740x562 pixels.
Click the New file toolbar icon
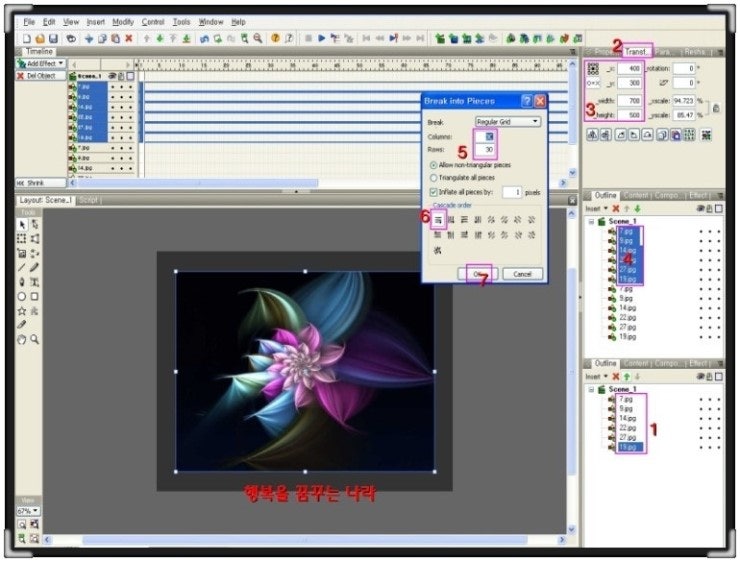[27, 39]
